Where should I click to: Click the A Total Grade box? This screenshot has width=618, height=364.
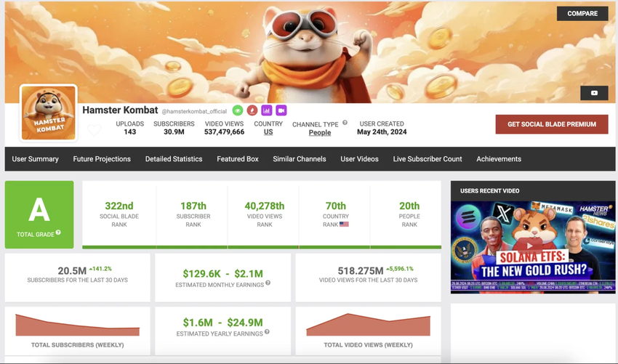pyautogui.click(x=39, y=215)
